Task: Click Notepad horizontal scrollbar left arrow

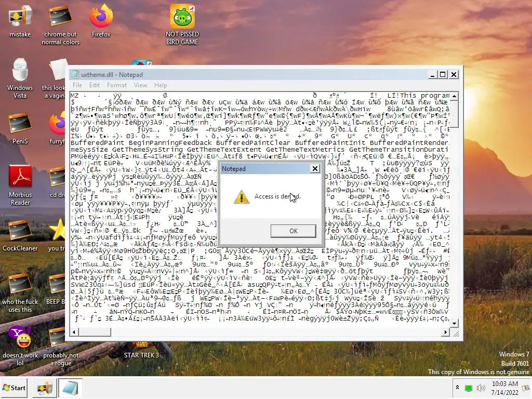Action: [x=74, y=332]
